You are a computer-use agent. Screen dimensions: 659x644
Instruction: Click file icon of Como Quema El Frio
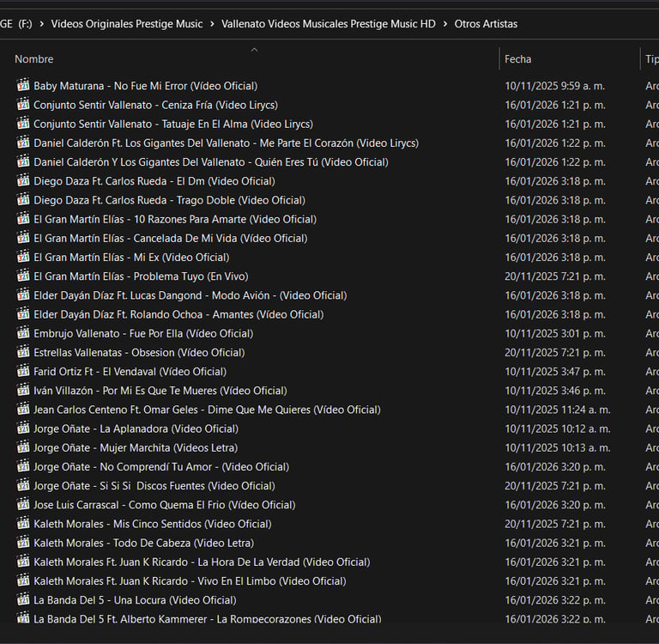coord(23,504)
